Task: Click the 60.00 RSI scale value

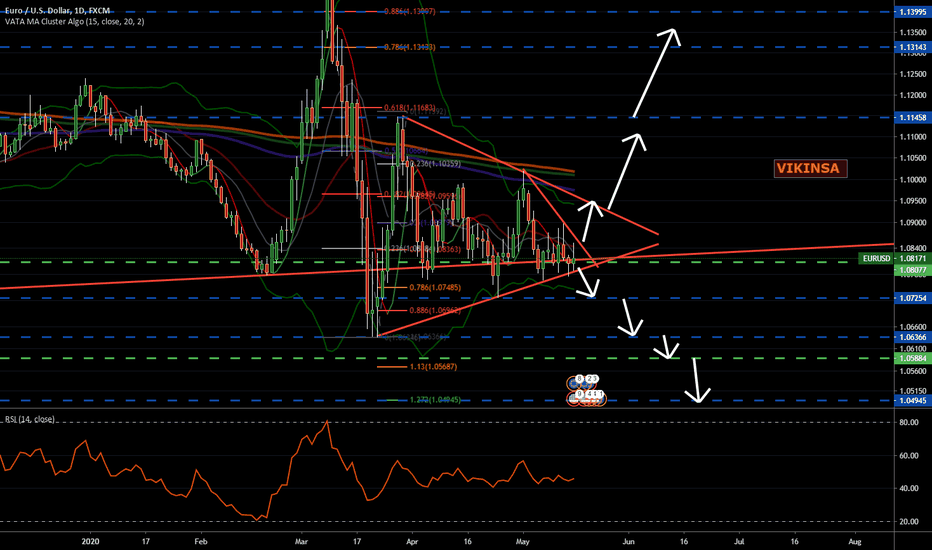Action: [x=909, y=455]
